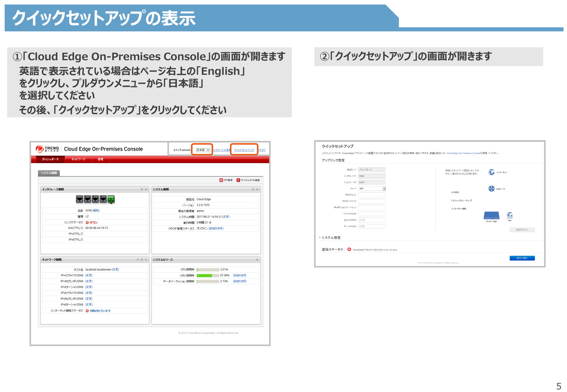Image resolution: width=567 pixels, height=392 pixels.
Task: Open the 日本語 language dropdown
Action: (203, 150)
